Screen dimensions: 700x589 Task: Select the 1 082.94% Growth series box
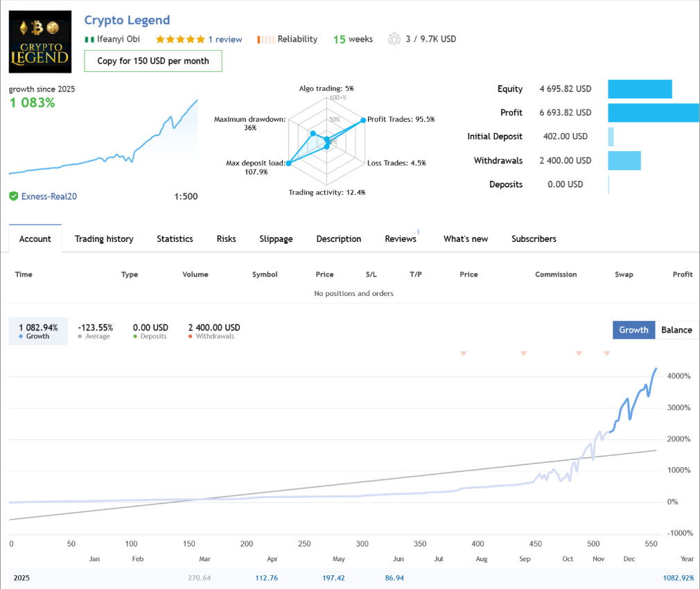coord(38,331)
